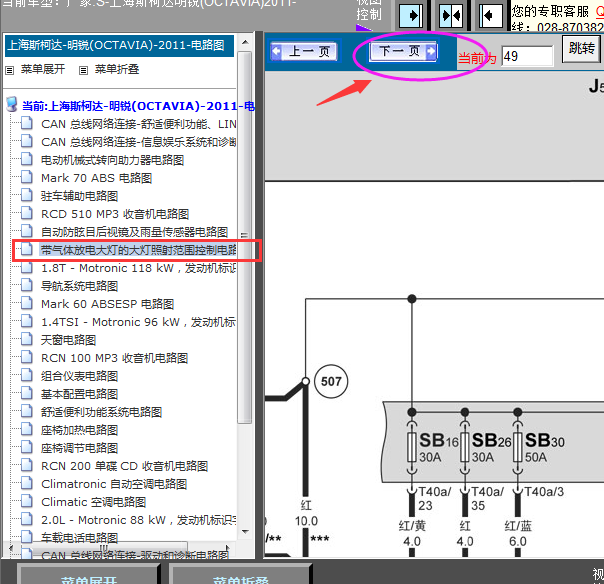Open 自动防眩目后视镜及雨量传感器电路图
Screen dimensions: 604x584
tap(134, 232)
